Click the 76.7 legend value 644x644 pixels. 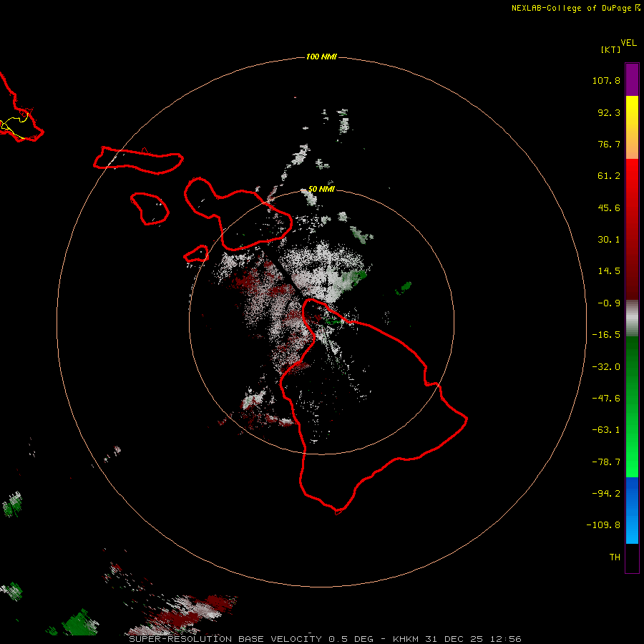click(x=609, y=144)
